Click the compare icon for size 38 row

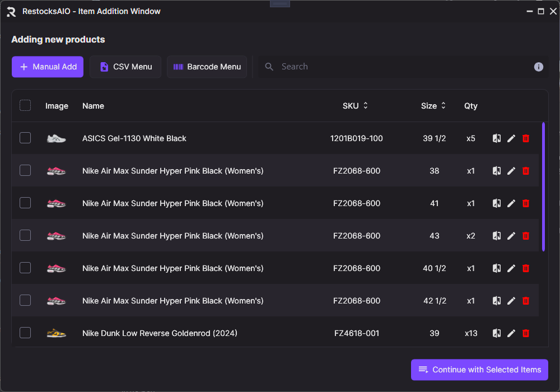[496, 171]
